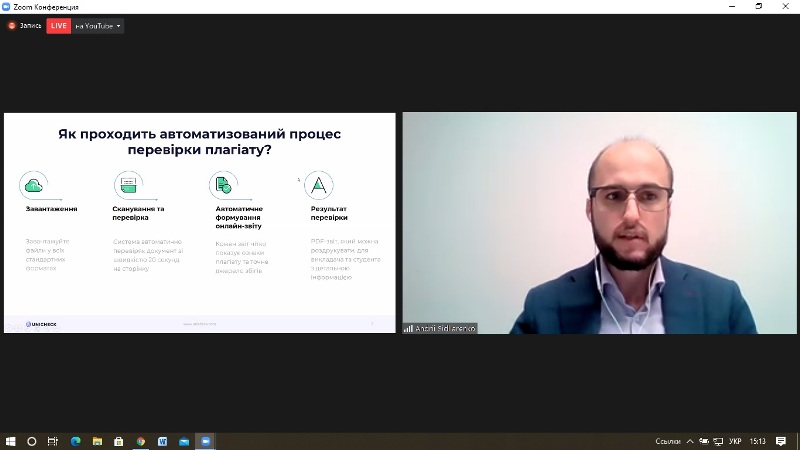Click the 'Andrii Sidliarenko' name label
Screen dimensions: 800x450
pyautogui.click(x=445, y=329)
